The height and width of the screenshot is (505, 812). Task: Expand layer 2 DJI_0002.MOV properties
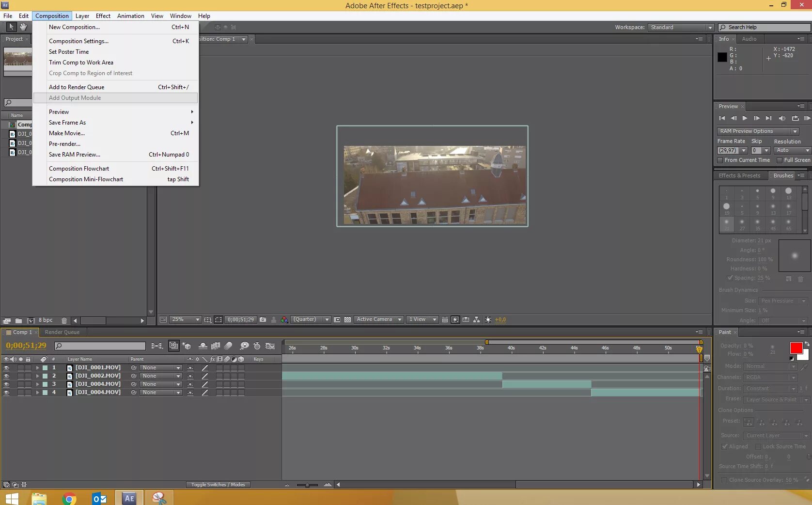click(37, 376)
